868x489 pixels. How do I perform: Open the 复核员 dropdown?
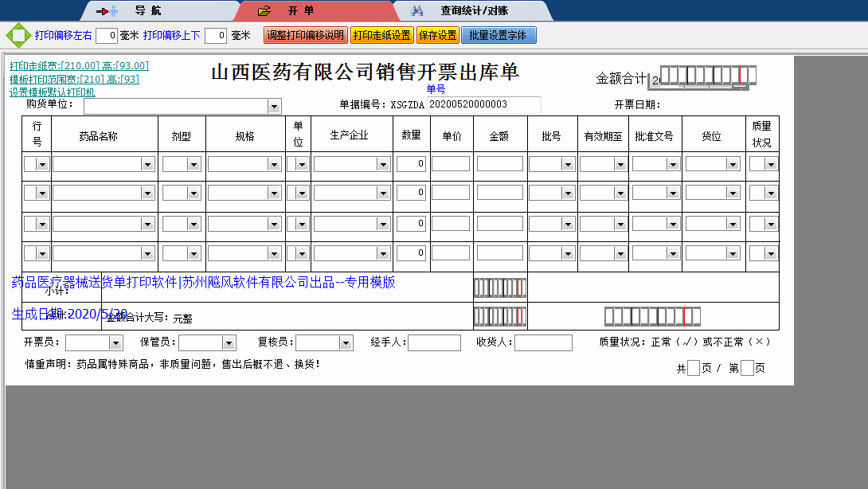tap(346, 343)
